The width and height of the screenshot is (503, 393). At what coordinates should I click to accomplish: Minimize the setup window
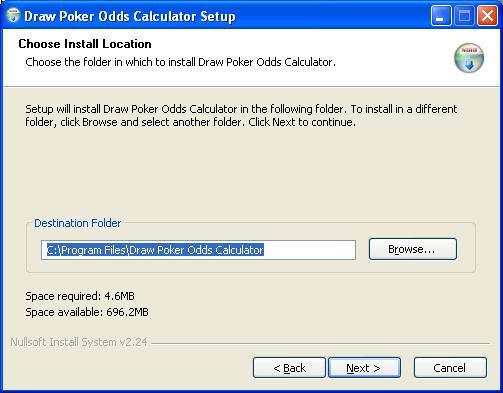point(441,16)
